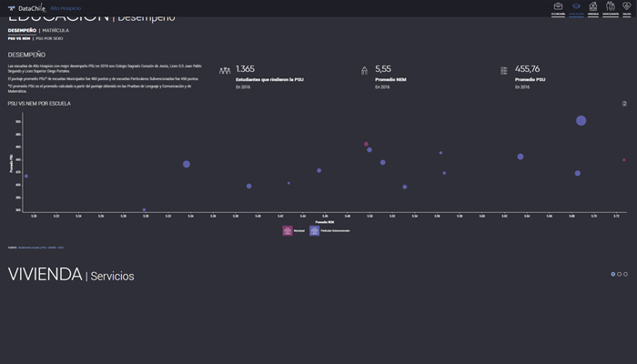Jump to the Demografía section icon

pos(610,8)
